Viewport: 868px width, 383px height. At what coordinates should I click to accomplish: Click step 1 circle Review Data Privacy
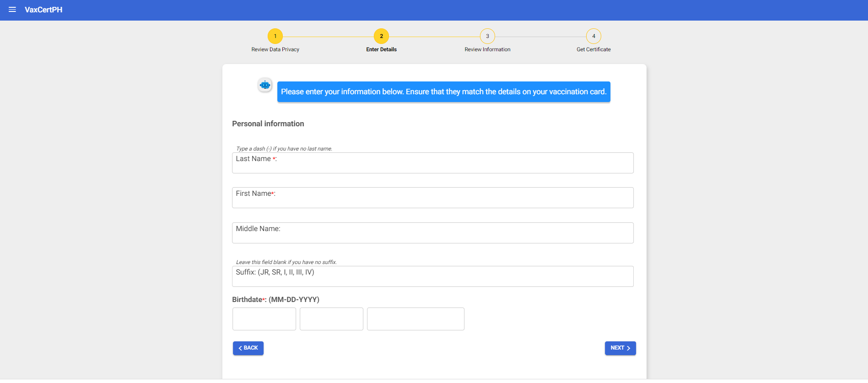tap(275, 36)
